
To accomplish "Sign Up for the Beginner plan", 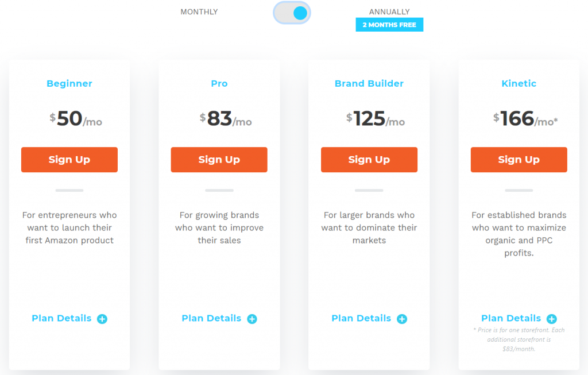I will 69,160.
